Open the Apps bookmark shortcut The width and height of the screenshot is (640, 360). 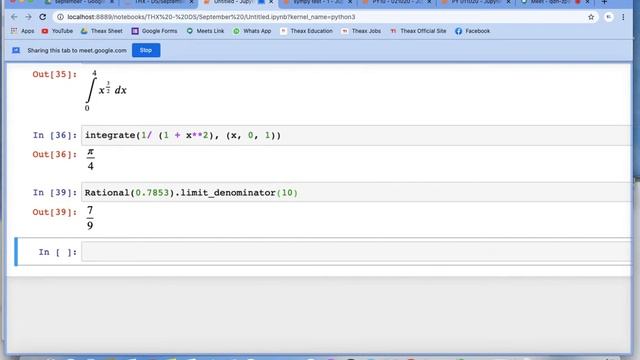tap(23, 31)
